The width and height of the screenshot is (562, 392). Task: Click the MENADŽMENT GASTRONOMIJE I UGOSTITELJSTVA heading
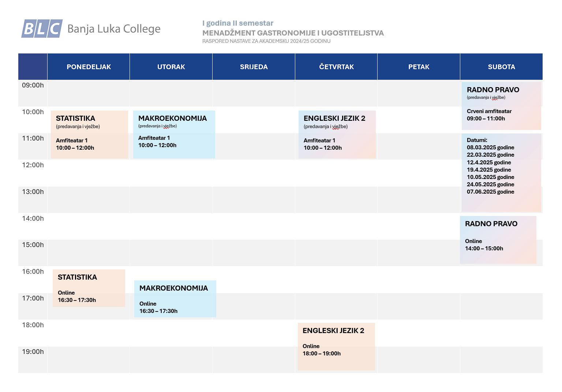[x=293, y=33]
